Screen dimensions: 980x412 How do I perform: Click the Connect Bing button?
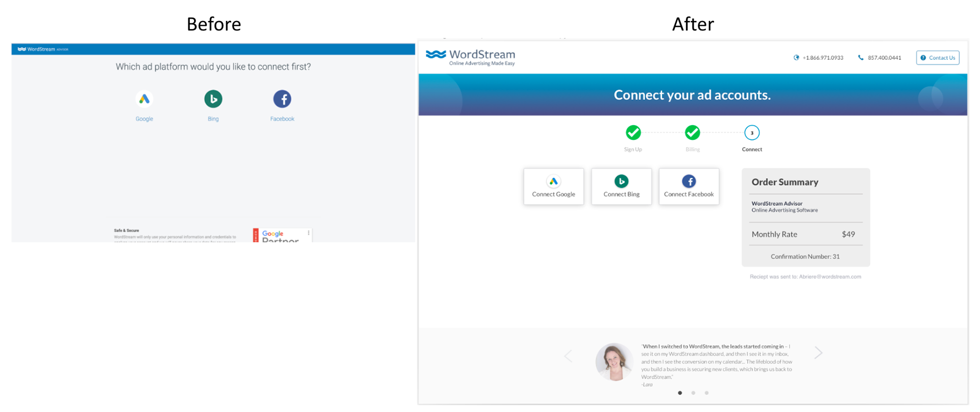tap(622, 187)
